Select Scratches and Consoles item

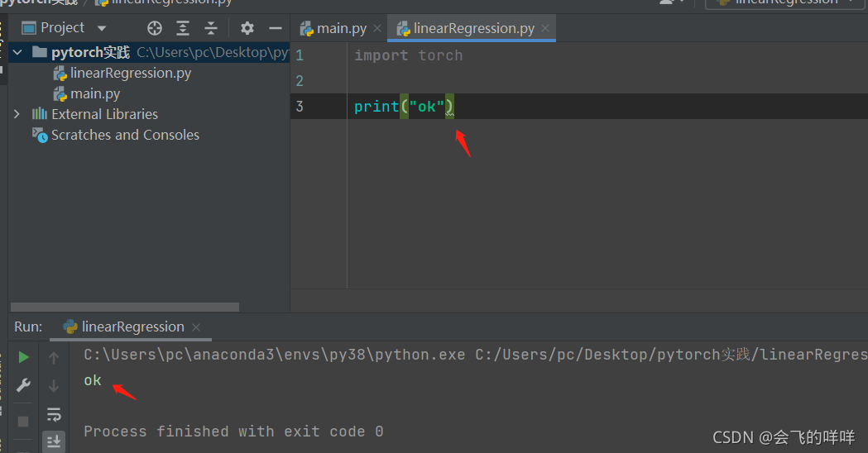116,135
